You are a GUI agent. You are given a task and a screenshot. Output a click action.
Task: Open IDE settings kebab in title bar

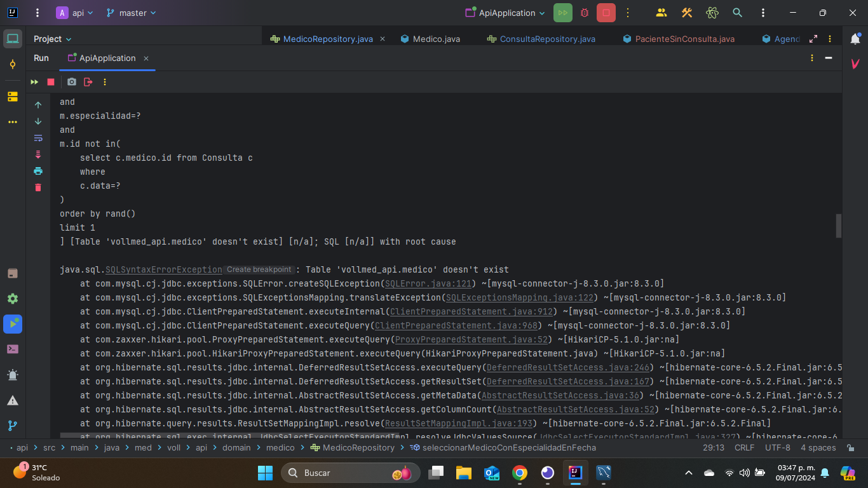click(763, 13)
